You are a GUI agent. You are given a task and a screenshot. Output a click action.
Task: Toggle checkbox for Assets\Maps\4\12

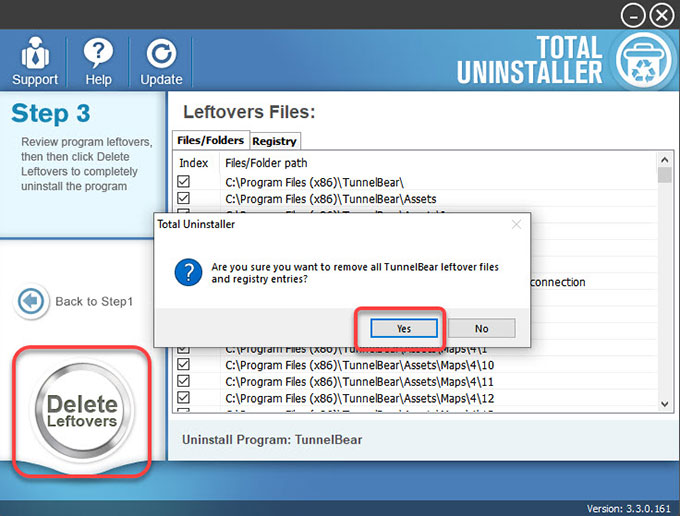pos(183,397)
